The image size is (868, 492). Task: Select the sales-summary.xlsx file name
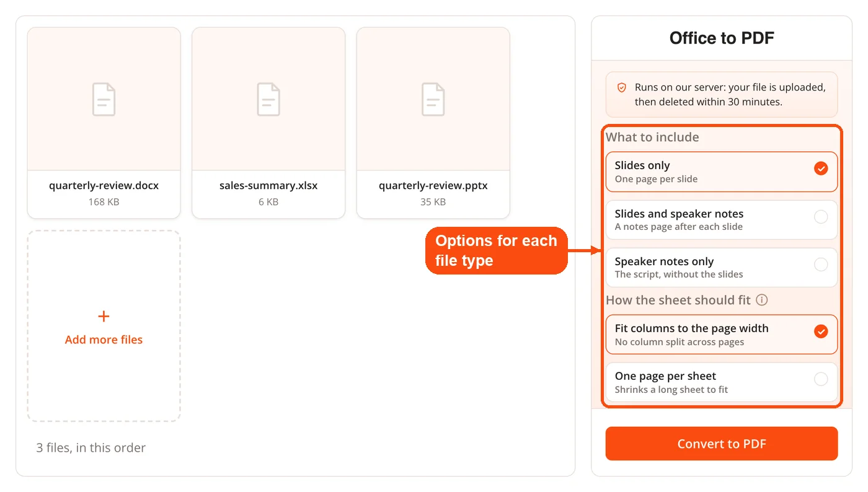click(x=268, y=185)
